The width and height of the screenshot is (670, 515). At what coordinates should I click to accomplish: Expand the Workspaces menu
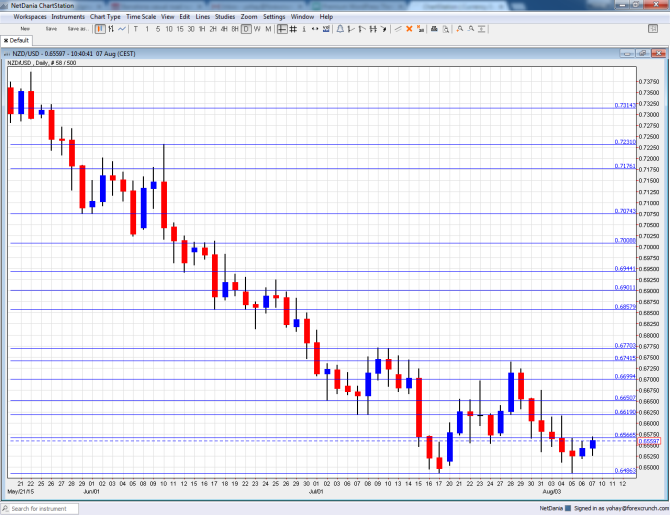(29, 17)
